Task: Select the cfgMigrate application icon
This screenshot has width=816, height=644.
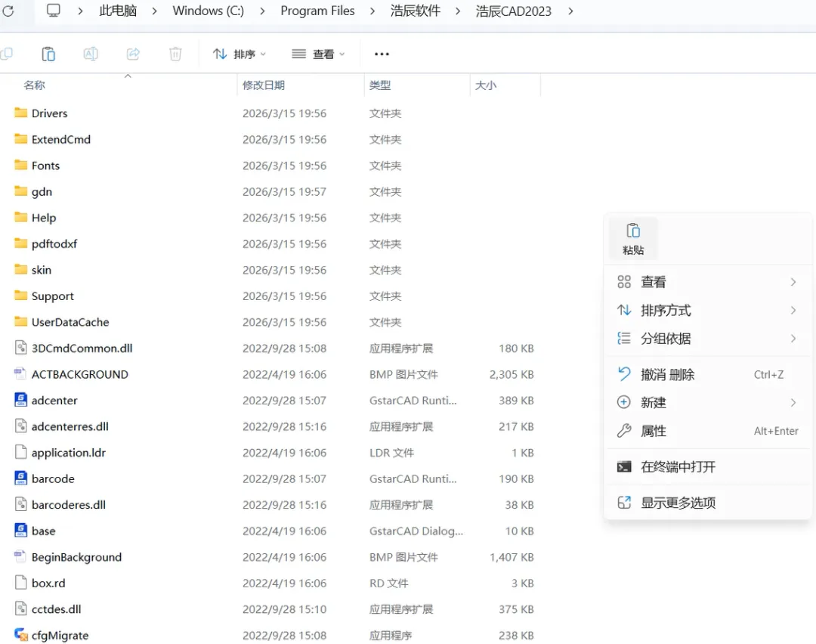Action: pyautogui.click(x=21, y=635)
